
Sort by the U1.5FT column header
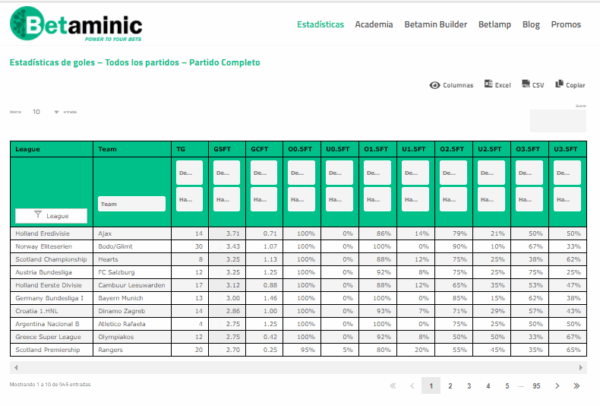416,149
